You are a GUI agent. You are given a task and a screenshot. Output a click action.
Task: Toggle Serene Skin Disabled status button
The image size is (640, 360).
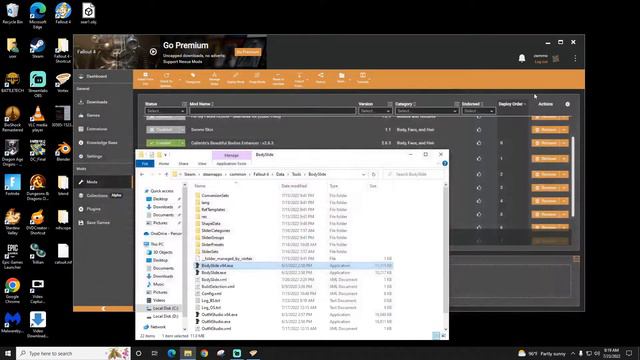(x=163, y=130)
